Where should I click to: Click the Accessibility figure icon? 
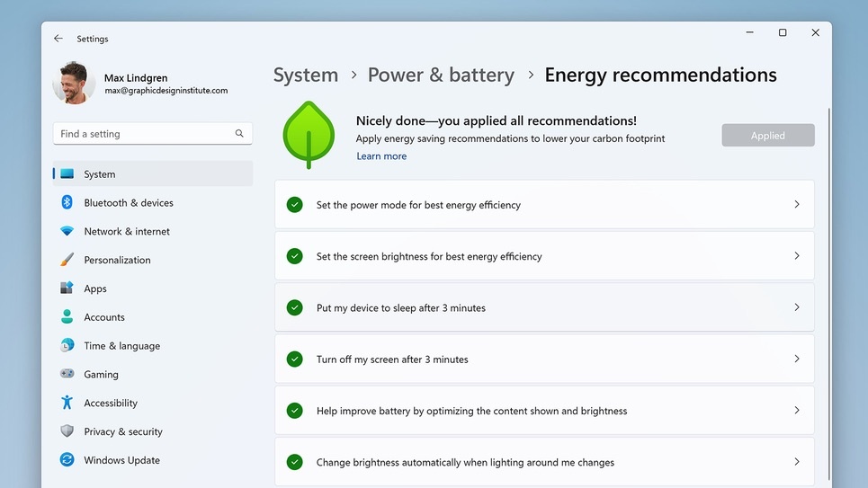[67, 403]
